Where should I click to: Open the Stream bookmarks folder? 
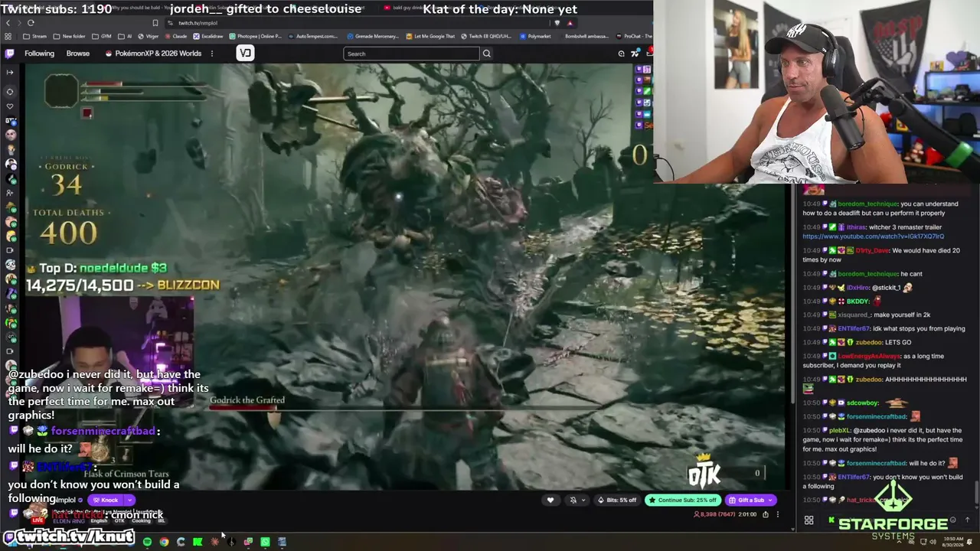click(x=35, y=36)
